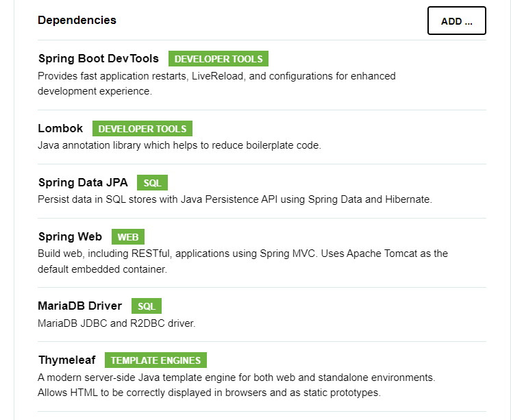The width and height of the screenshot is (511, 420).
Task: Click the MariaDB JDBC and R2DBC driver description
Action: [x=116, y=323]
